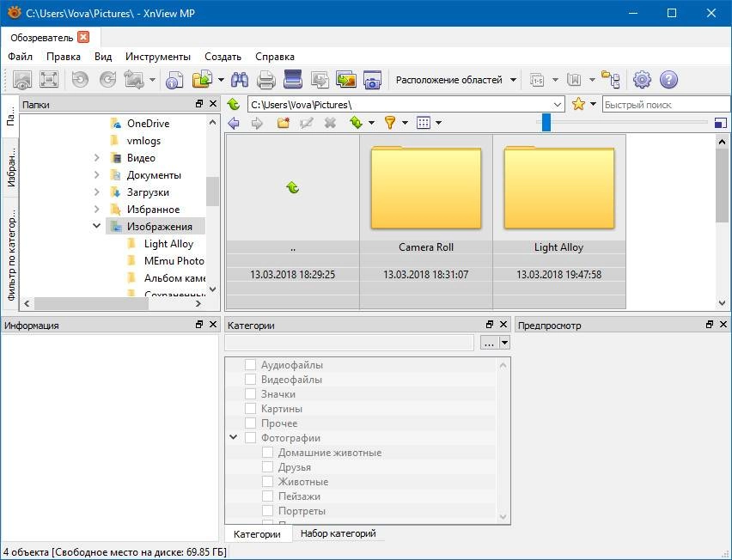
Task: Click the funnel filter icon
Action: 390,123
